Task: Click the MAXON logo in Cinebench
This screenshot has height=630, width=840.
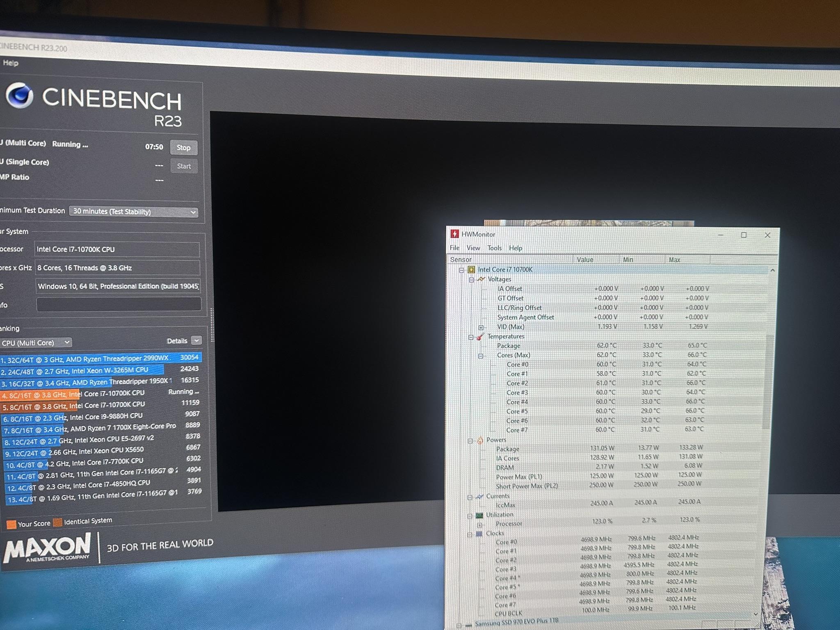Action: click(47, 548)
